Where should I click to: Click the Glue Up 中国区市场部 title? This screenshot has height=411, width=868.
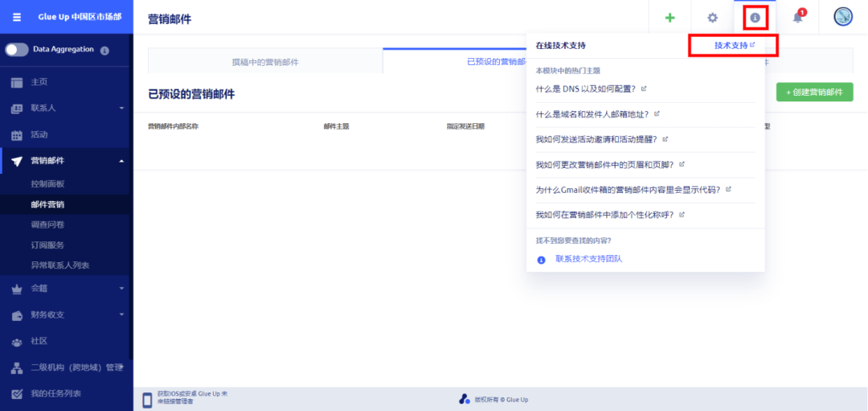pyautogui.click(x=80, y=17)
